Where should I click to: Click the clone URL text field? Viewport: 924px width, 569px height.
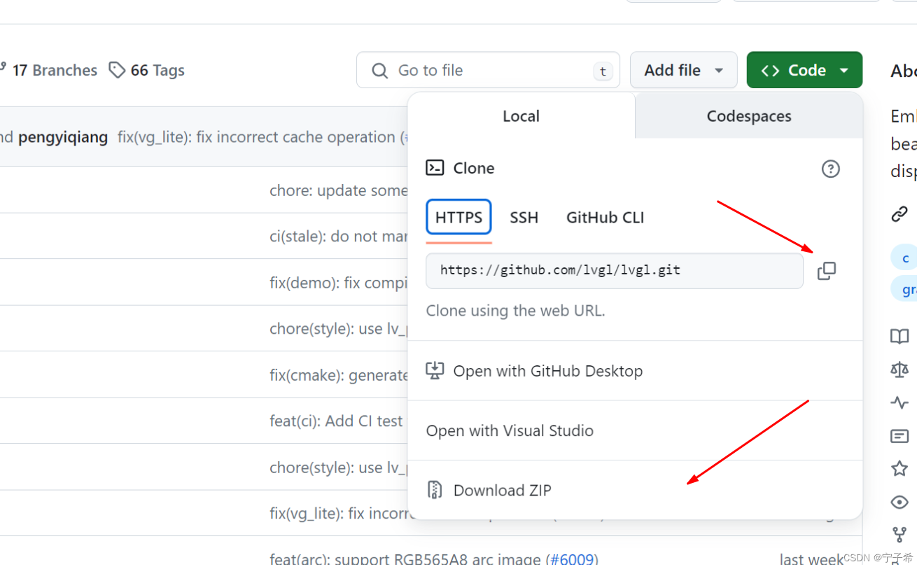tap(615, 271)
